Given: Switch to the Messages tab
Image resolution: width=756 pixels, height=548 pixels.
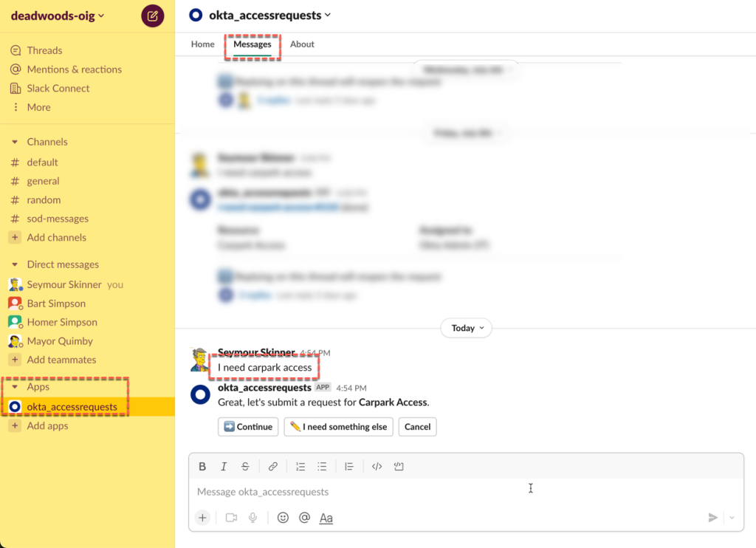Looking at the screenshot, I should tap(252, 44).
